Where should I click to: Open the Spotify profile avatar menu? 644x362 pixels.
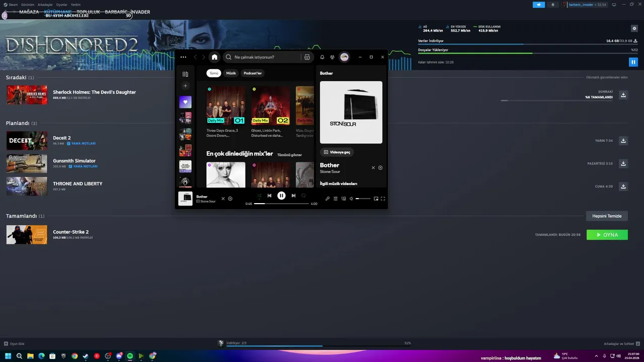(x=344, y=57)
